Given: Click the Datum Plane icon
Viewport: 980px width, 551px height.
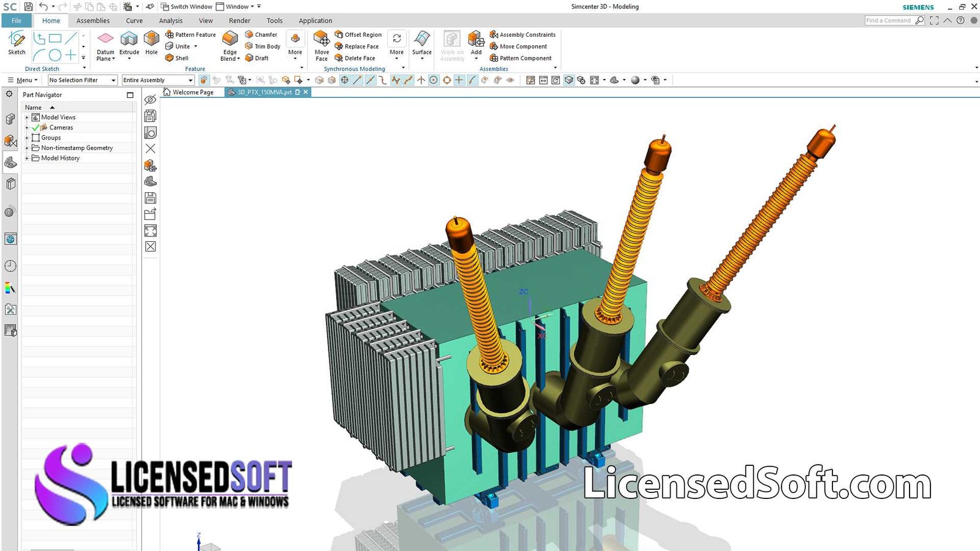Looking at the screenshot, I should tap(105, 38).
